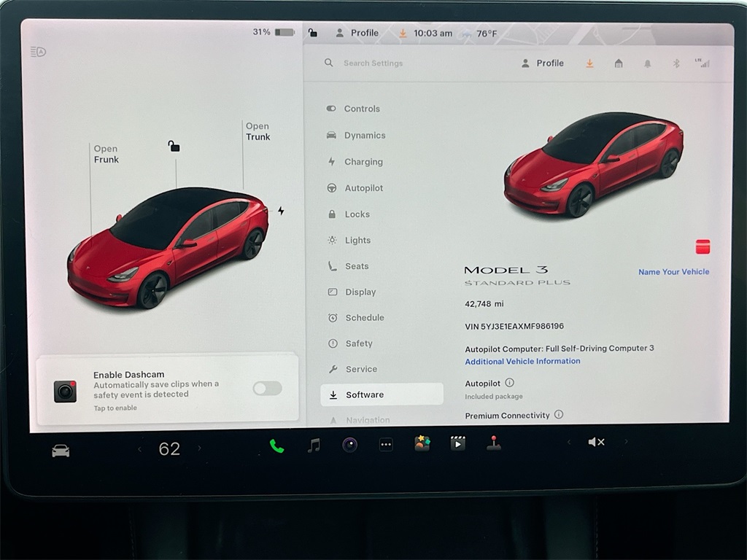Decrease temperature with left arrow
This screenshot has width=747, height=560.
pos(140,449)
